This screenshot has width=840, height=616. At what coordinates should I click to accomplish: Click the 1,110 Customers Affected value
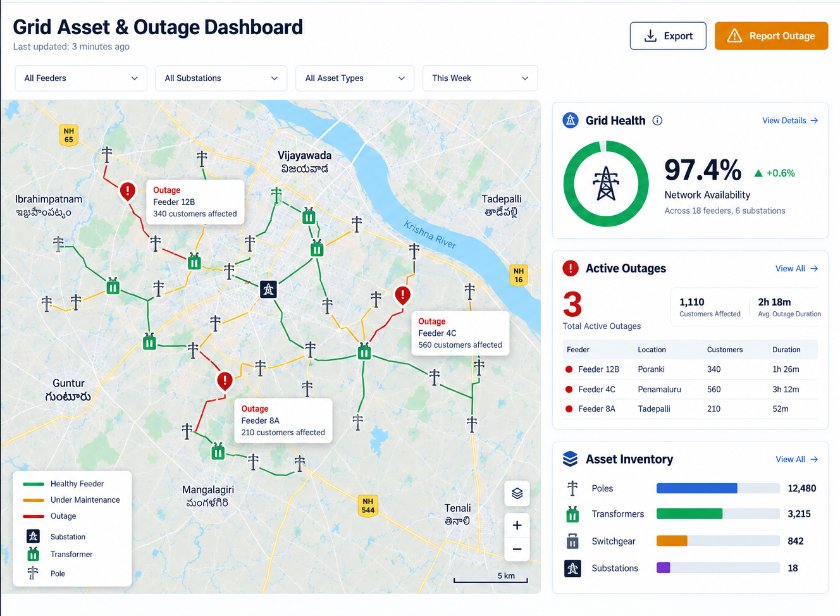coord(691,302)
